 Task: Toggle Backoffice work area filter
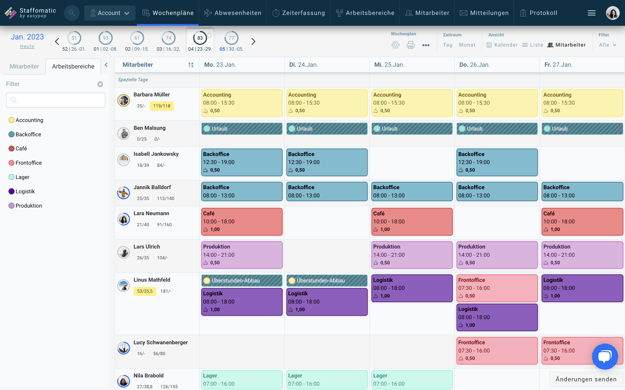25,134
